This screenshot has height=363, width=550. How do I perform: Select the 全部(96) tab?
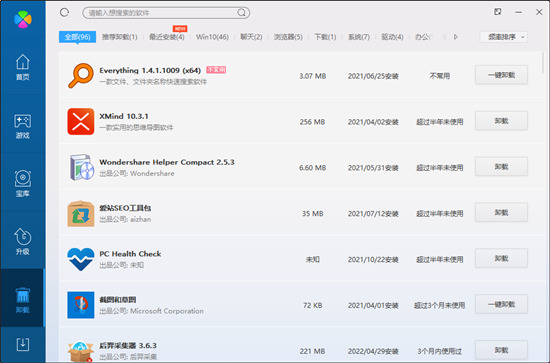(x=78, y=37)
